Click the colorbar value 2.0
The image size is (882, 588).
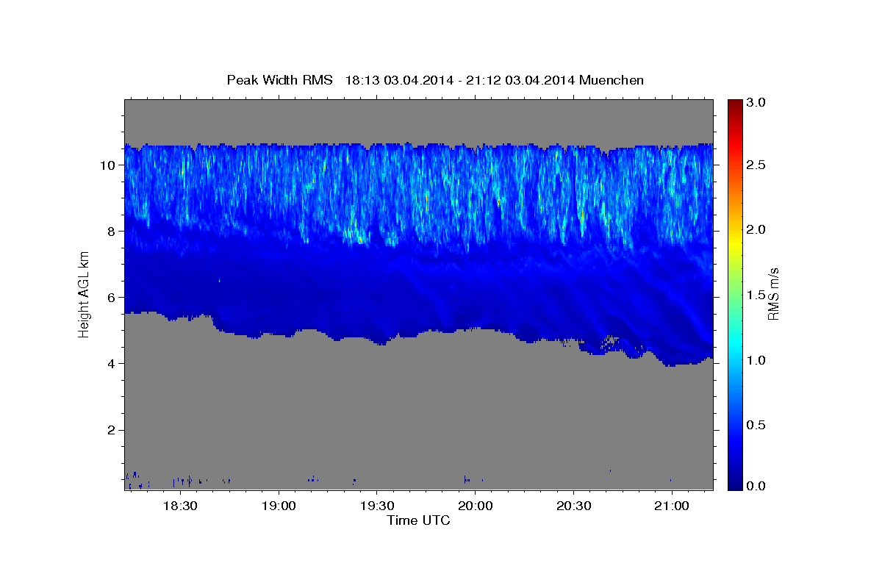[756, 229]
